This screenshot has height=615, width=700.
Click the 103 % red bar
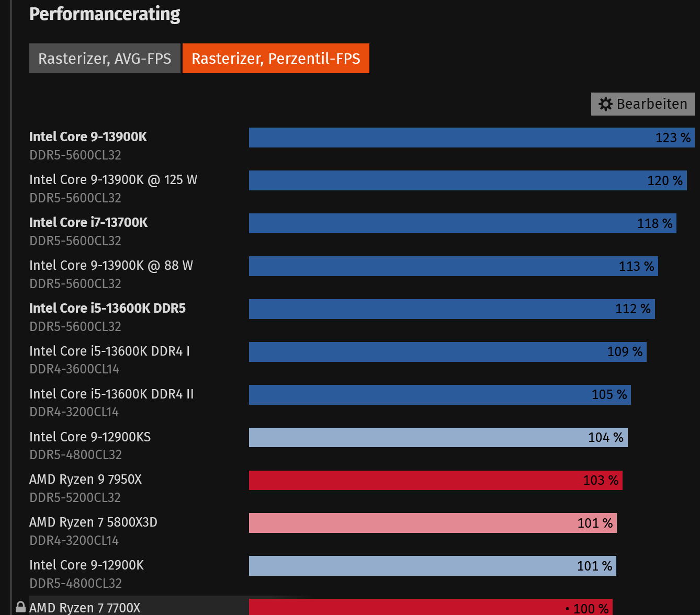coord(436,481)
